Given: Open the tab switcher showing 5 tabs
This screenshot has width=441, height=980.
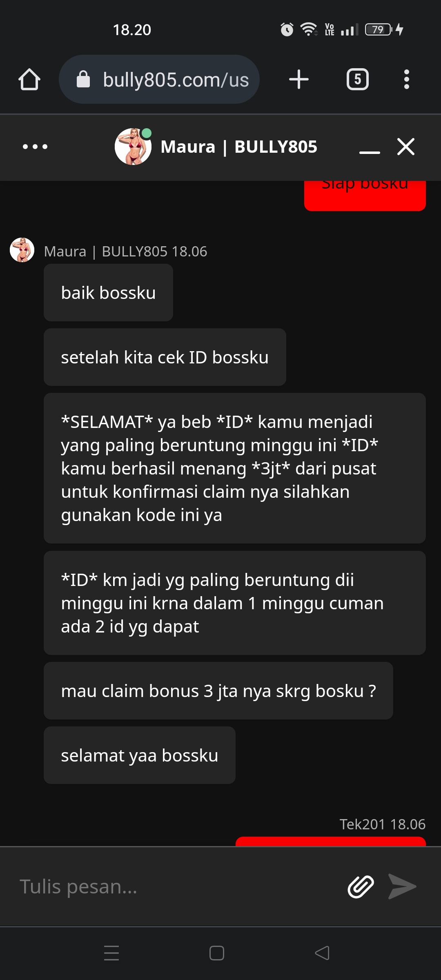Looking at the screenshot, I should [358, 79].
